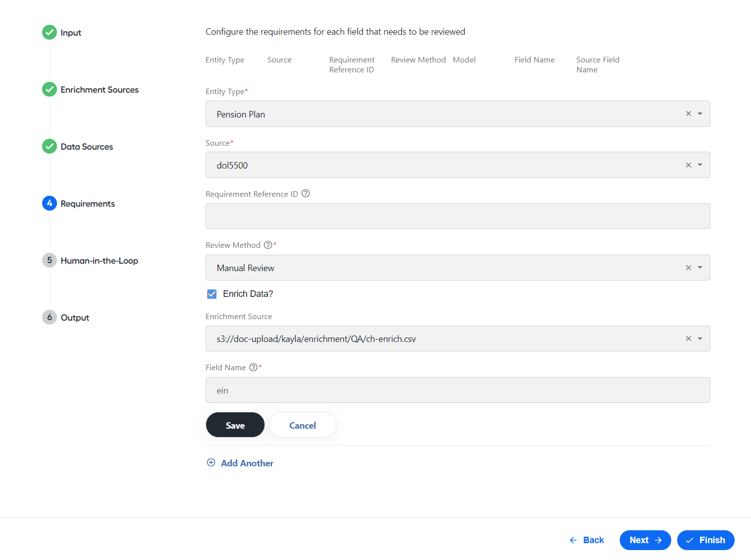Go to the Data Sources step
This screenshot has width=751, height=560.
(x=87, y=147)
